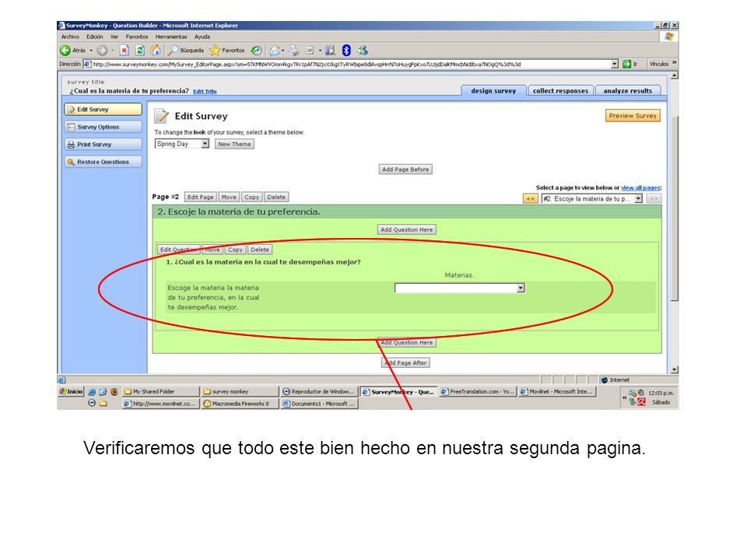The width and height of the screenshot is (747, 560).
Task: Click the Mail envelope toolbar icon
Action: click(x=275, y=51)
